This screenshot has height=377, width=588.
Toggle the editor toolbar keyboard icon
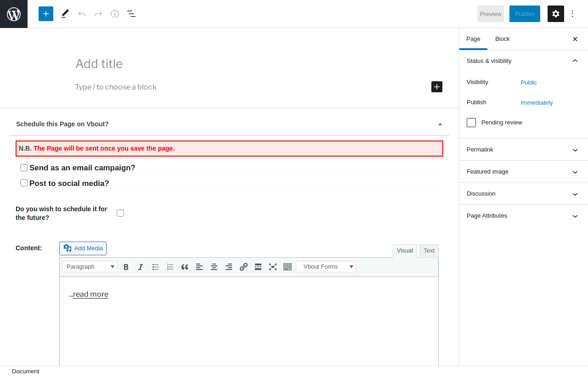coord(288,267)
